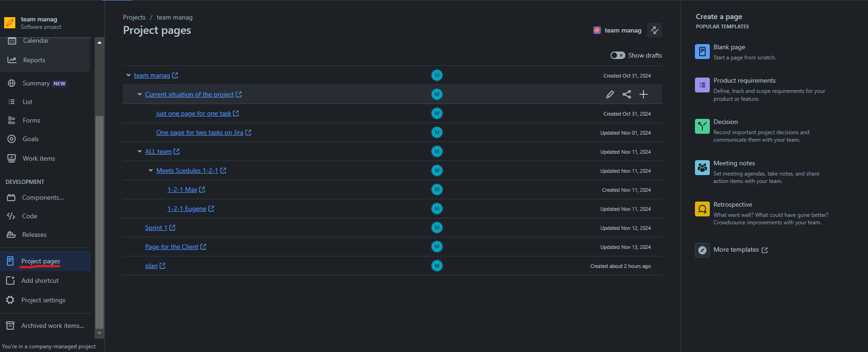The height and width of the screenshot is (352, 868).
Task: Collapse the ALL team branch
Action: (x=140, y=151)
